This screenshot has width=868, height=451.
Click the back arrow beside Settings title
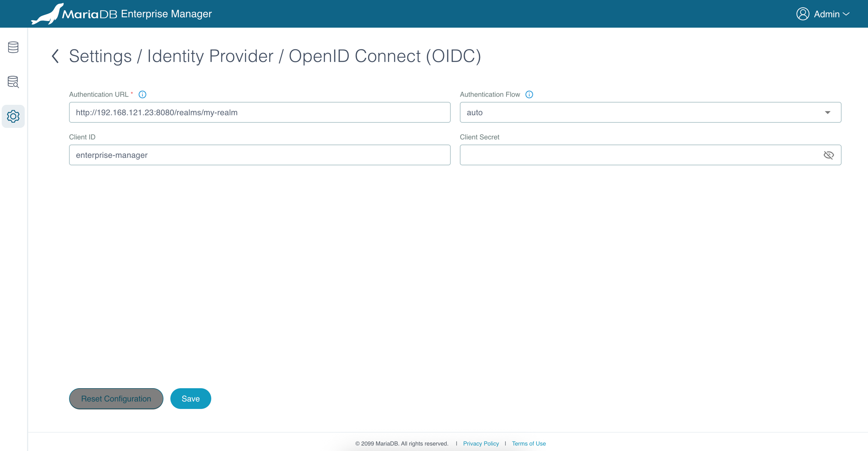click(55, 56)
